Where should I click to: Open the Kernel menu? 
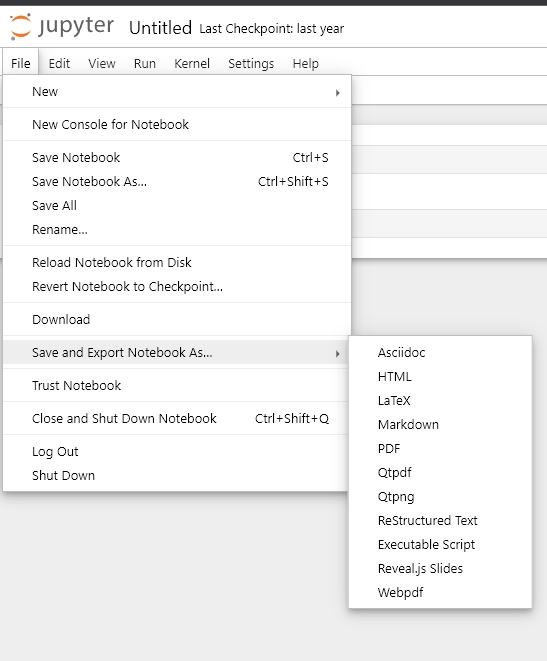pyautogui.click(x=192, y=63)
